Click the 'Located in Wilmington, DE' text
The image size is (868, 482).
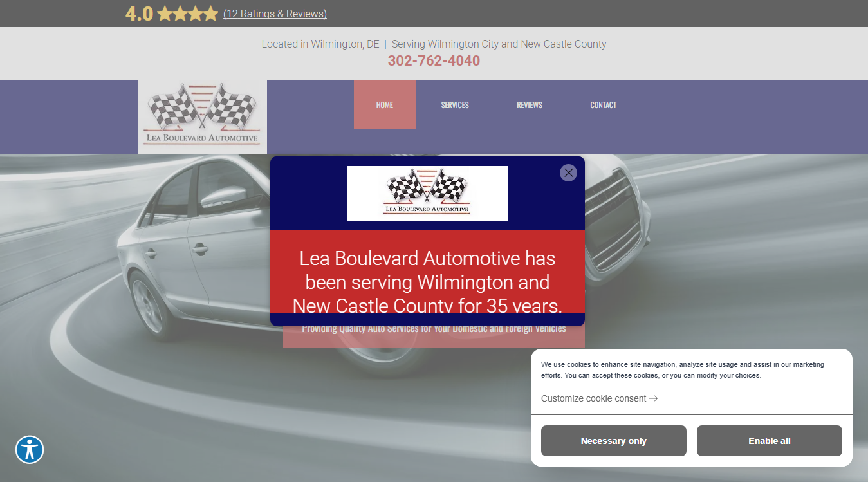[320, 44]
